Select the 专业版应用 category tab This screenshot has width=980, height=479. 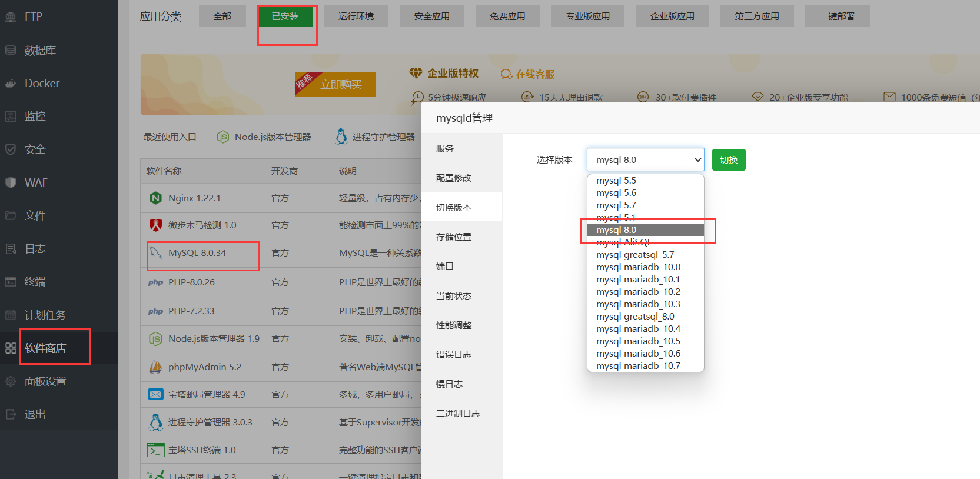(588, 16)
